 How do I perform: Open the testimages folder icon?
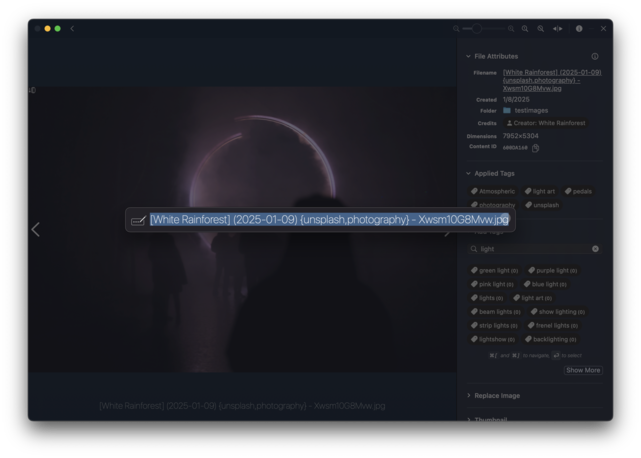point(507,110)
